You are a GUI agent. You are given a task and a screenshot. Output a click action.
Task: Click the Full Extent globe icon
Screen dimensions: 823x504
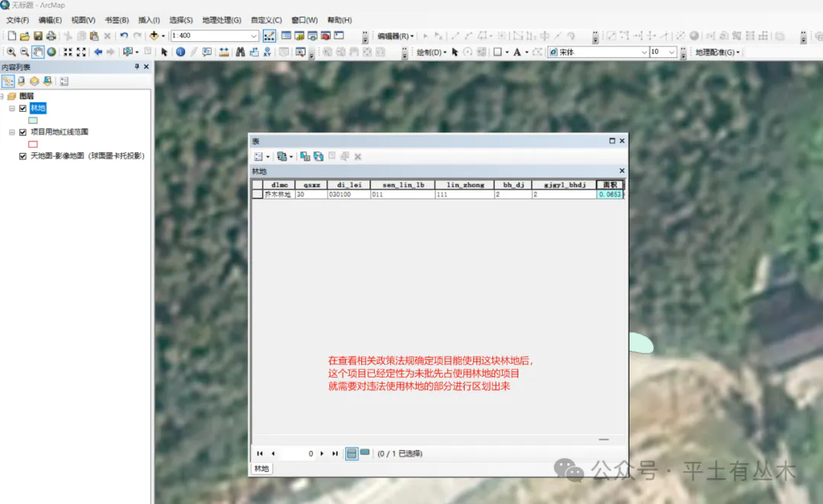click(51, 52)
